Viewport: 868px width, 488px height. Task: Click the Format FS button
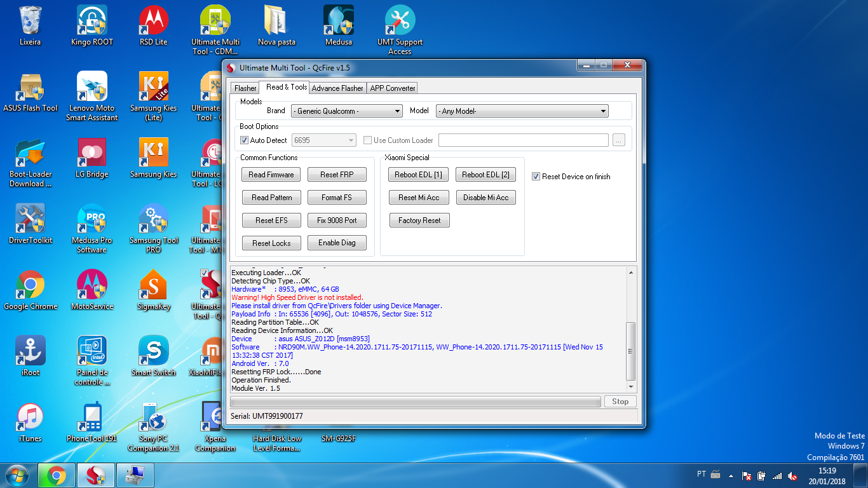[337, 198]
